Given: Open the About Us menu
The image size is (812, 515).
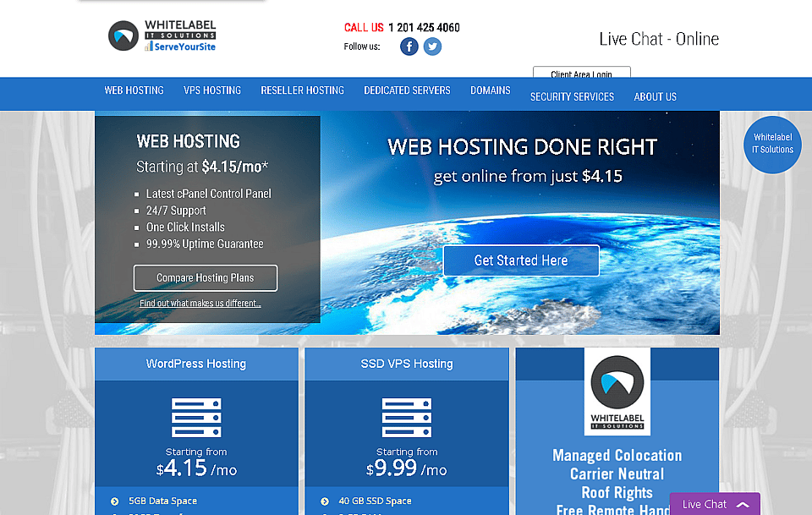Looking at the screenshot, I should point(655,96).
